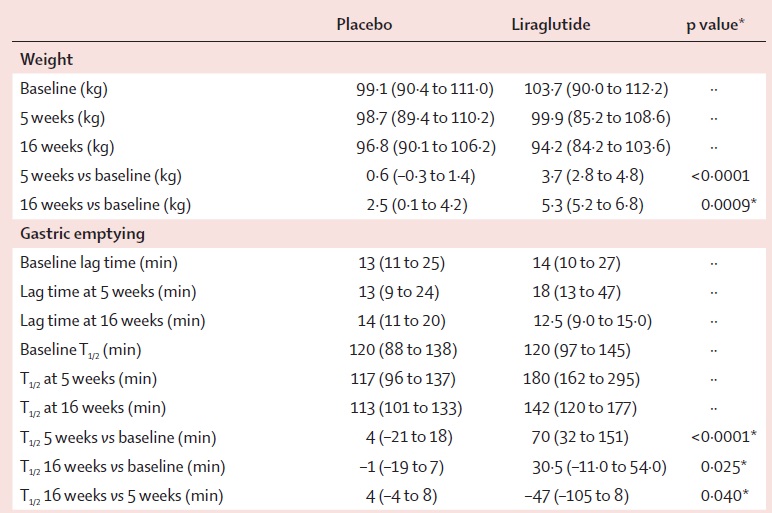Click the Placebo column header
The width and height of the screenshot is (772, 513).
click(x=364, y=24)
